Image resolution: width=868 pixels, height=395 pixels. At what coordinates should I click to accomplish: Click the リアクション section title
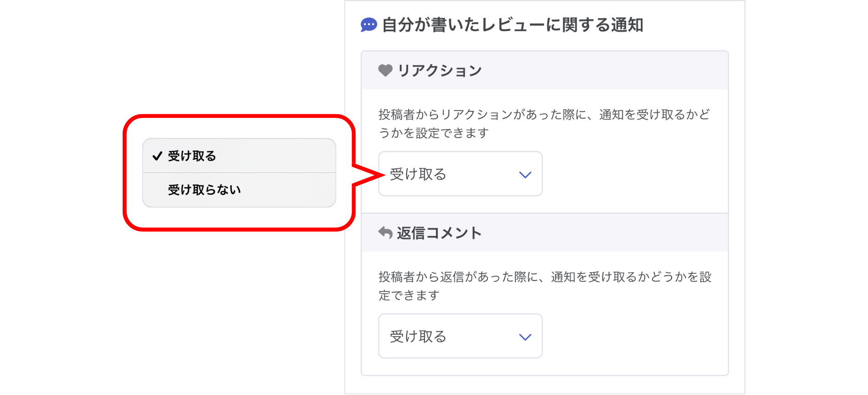tap(440, 71)
